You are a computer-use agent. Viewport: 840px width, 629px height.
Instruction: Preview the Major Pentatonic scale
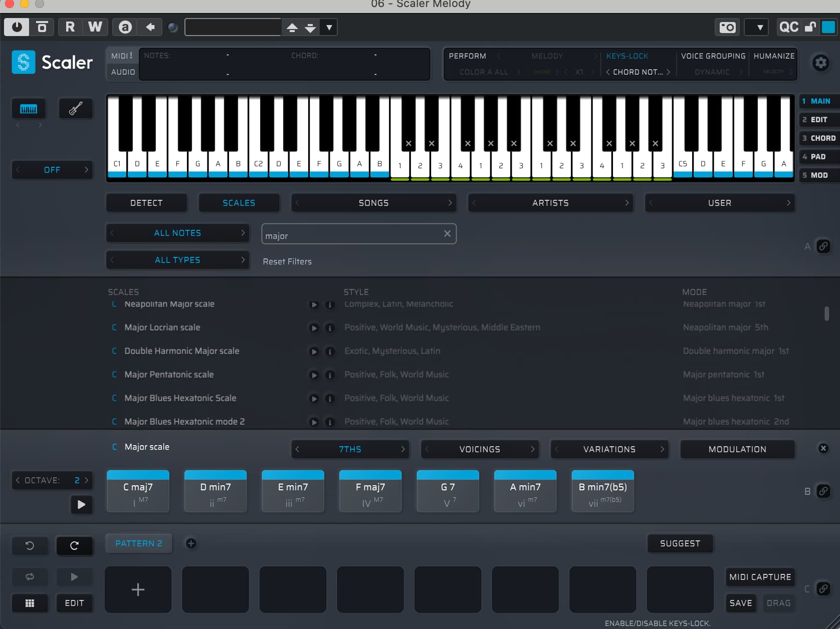pyautogui.click(x=314, y=375)
